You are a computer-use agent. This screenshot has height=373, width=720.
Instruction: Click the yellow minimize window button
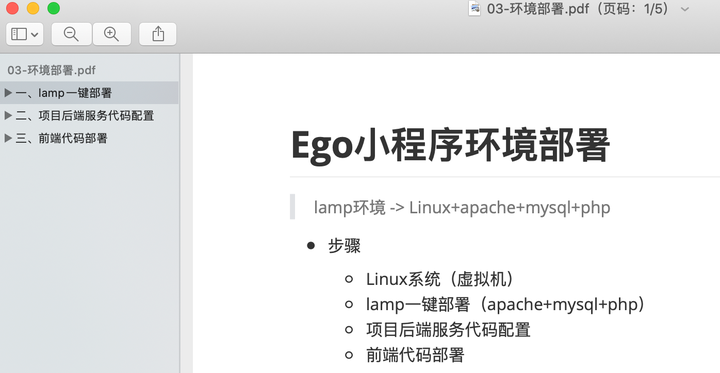pyautogui.click(x=33, y=8)
